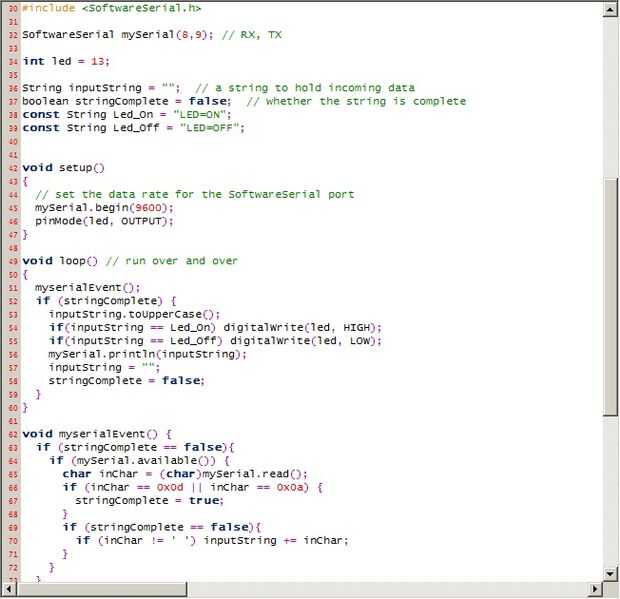Click the mySerial.println(inputString) line
The image size is (620, 599).
[x=147, y=354]
